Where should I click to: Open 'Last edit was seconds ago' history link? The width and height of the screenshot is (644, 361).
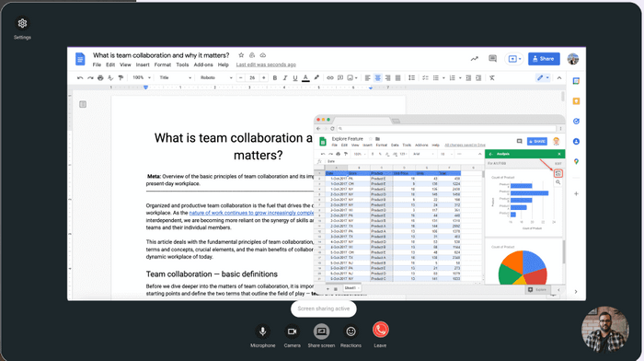(266, 65)
